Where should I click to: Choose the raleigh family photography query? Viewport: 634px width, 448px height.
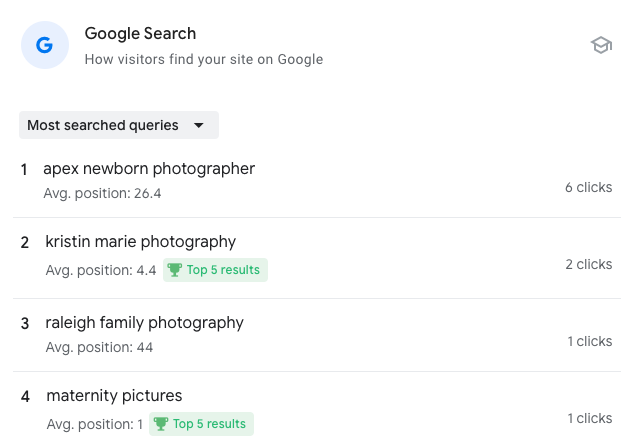tap(144, 323)
